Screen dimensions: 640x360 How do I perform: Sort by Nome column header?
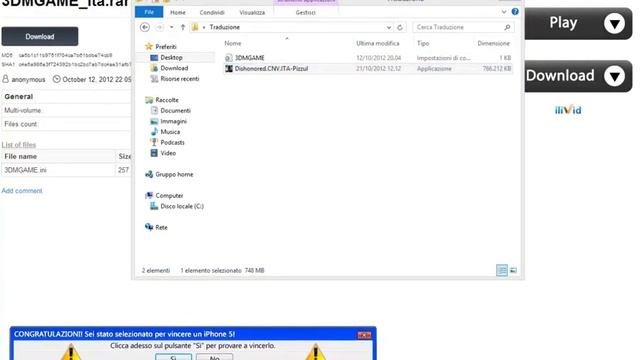point(233,43)
